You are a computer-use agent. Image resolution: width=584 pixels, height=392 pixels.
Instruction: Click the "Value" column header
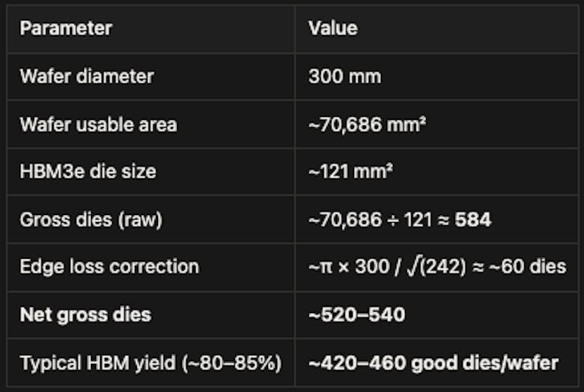[x=333, y=29]
